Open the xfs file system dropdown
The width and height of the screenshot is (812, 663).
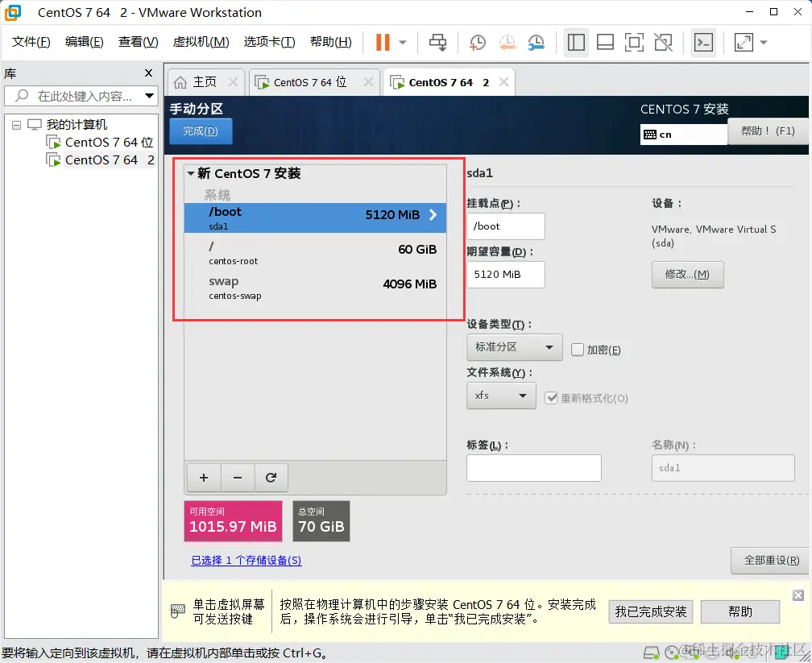[x=501, y=396]
